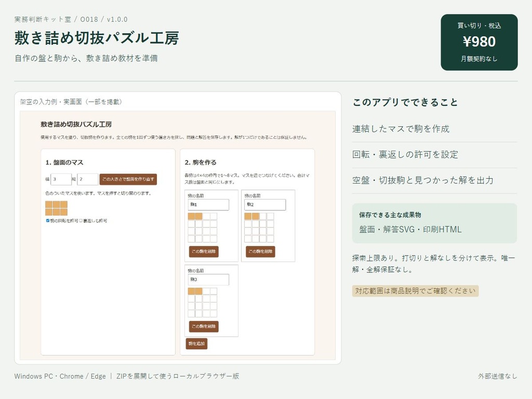Click the 駒3 name input field
The image size is (532, 399).
click(208, 280)
